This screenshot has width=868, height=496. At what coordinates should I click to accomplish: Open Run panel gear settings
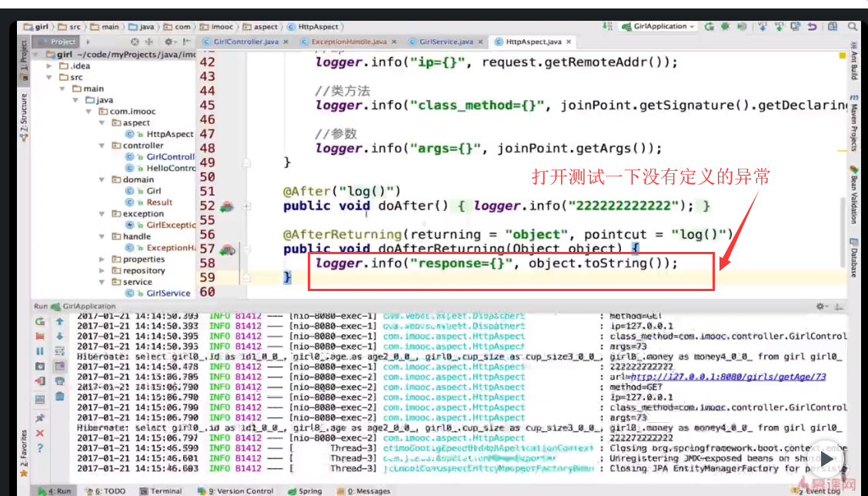click(820, 307)
